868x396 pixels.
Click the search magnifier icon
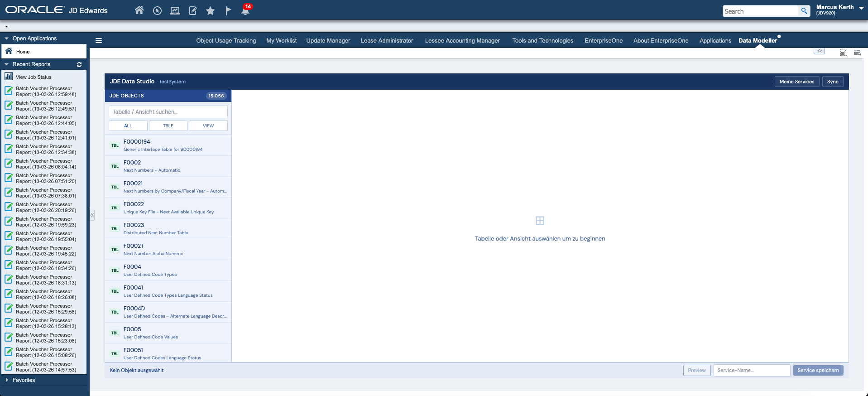coord(804,11)
